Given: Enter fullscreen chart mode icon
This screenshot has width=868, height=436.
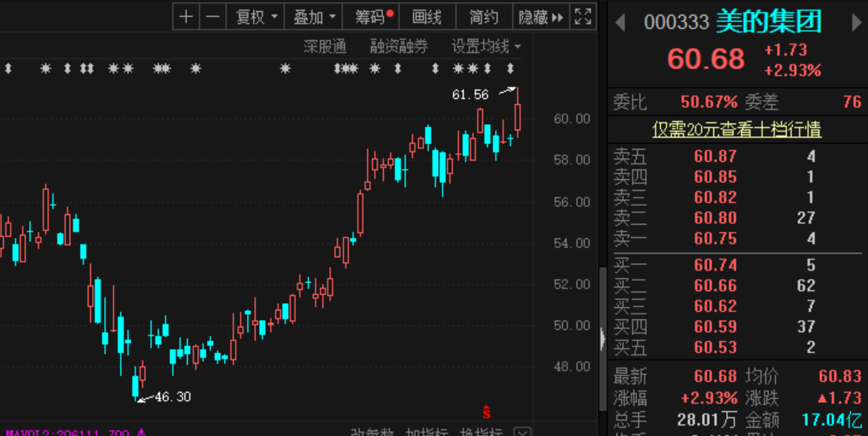Looking at the screenshot, I should pyautogui.click(x=583, y=17).
